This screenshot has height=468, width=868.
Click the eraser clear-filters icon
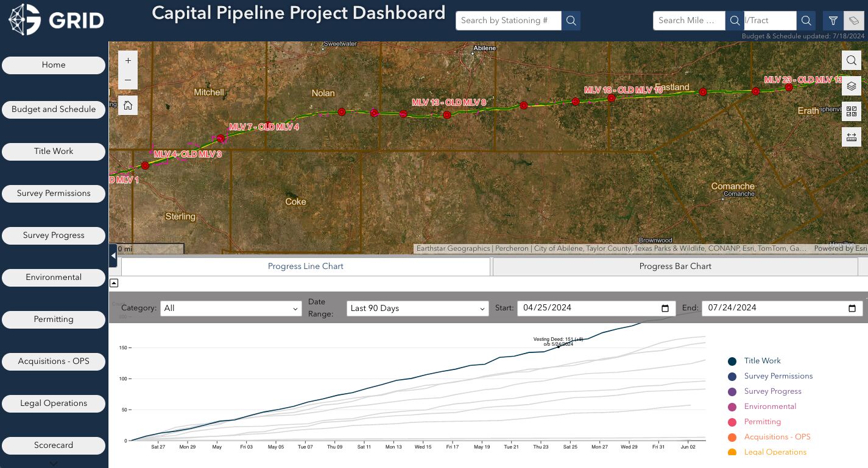tap(854, 21)
